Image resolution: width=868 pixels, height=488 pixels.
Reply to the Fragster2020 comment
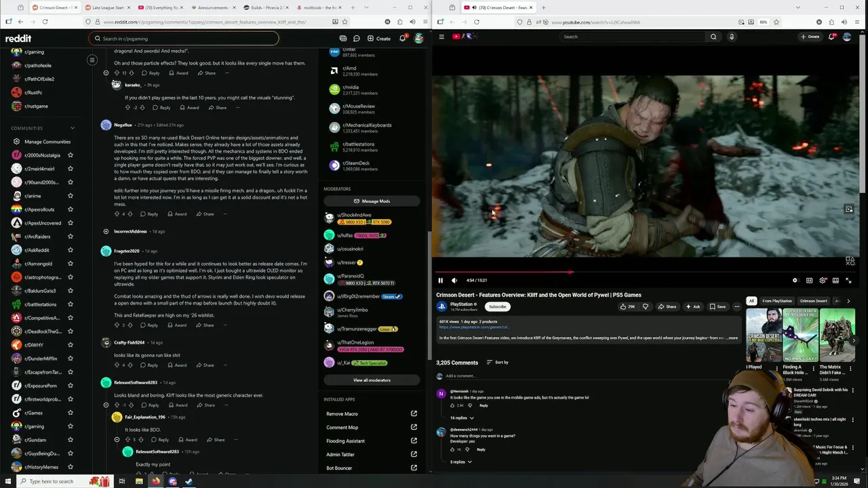[x=149, y=325]
